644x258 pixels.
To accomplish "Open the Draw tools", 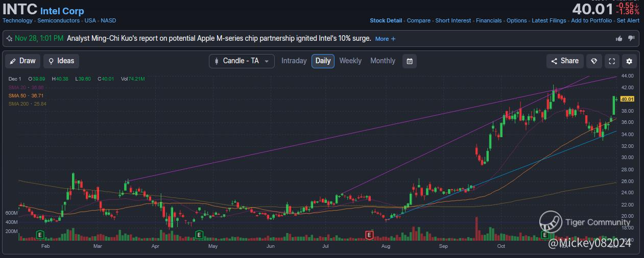I will (23, 61).
